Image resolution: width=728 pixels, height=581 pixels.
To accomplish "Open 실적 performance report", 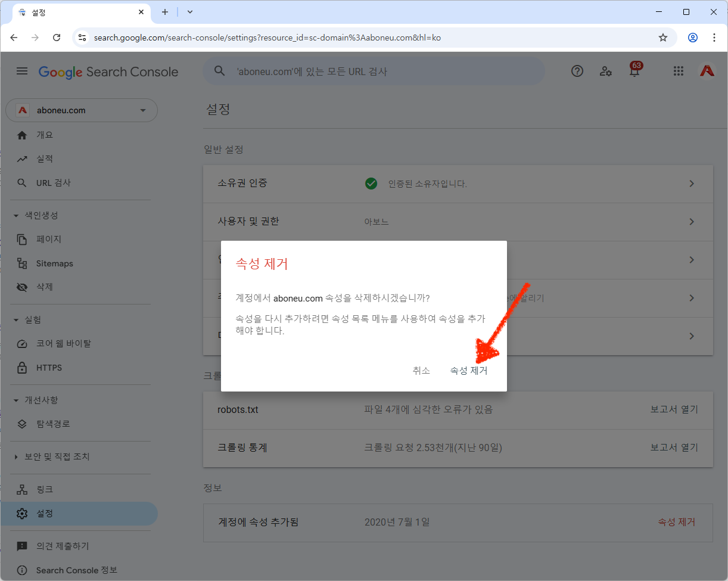I will pyautogui.click(x=45, y=159).
